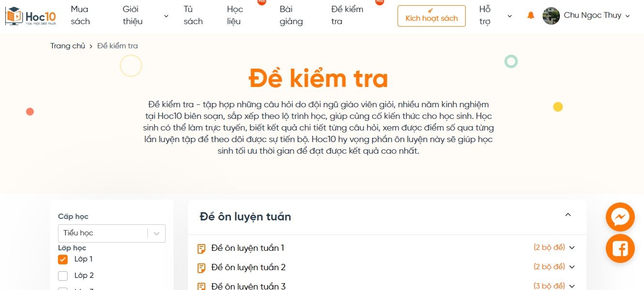Click document icon beside Đề ôn luyện tuần 3
The image size is (644, 290).
pyautogui.click(x=201, y=286)
